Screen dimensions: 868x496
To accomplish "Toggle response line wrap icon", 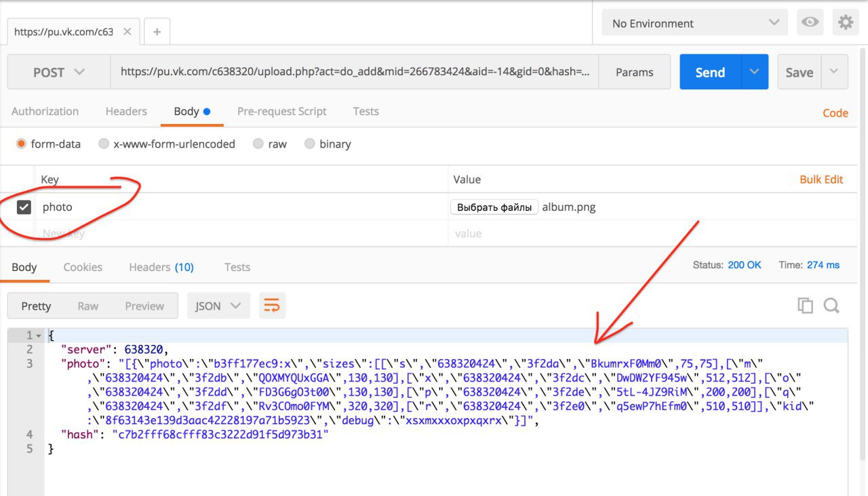I will [271, 306].
